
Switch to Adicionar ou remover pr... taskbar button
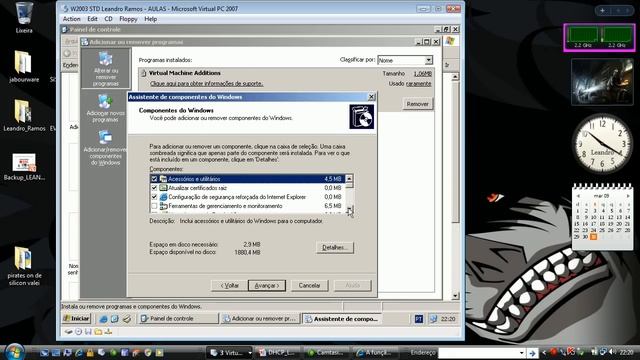point(260,319)
